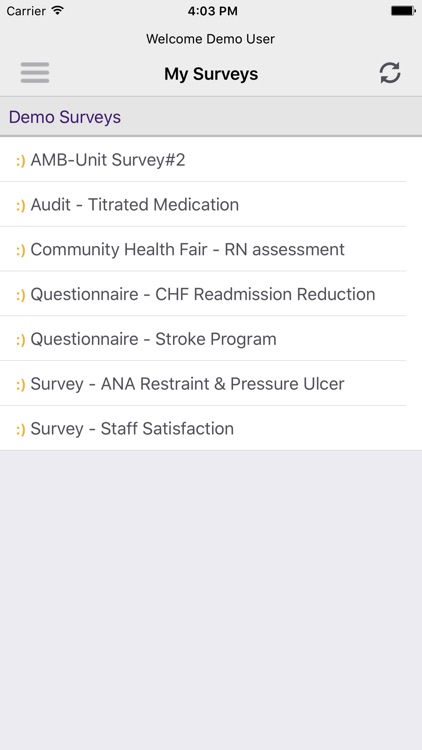Image resolution: width=422 pixels, height=750 pixels.
Task: Open AMB-Unit Survey#2
Action: pyautogui.click(x=211, y=159)
